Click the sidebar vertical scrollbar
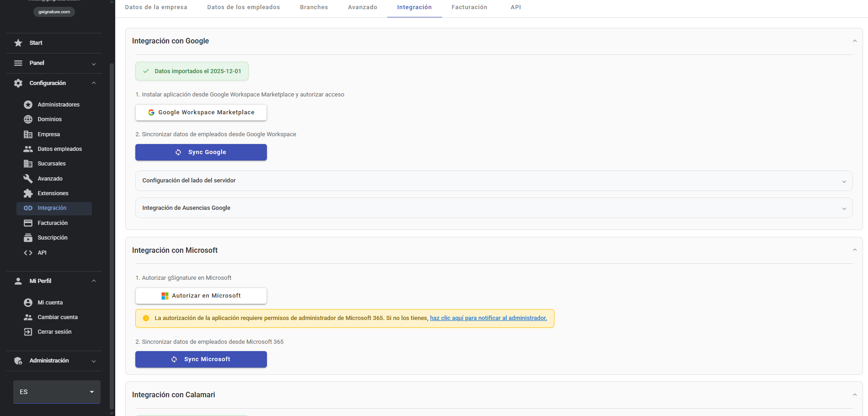This screenshot has width=868, height=416. 112,235
